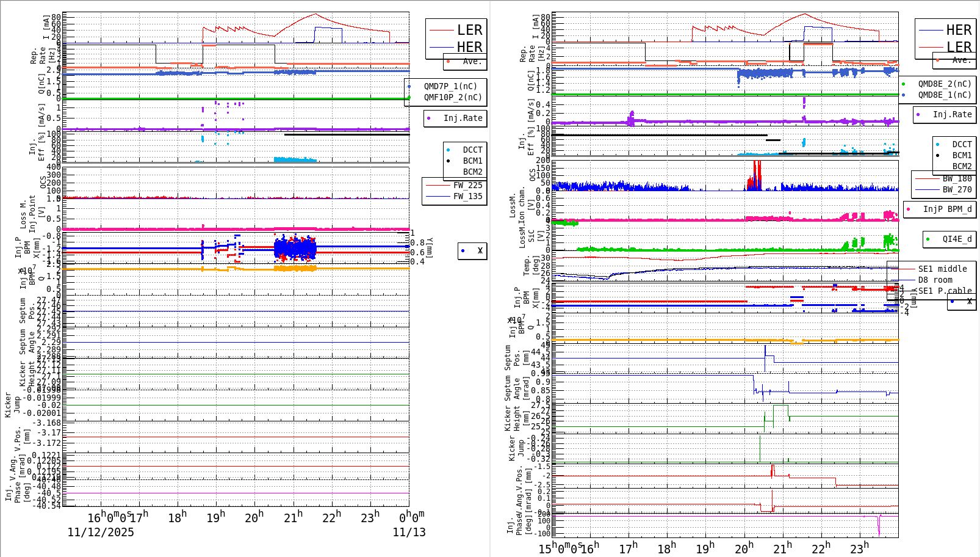Click the LER legend entry in the left plot
The height and width of the screenshot is (557, 980).
tap(470, 30)
